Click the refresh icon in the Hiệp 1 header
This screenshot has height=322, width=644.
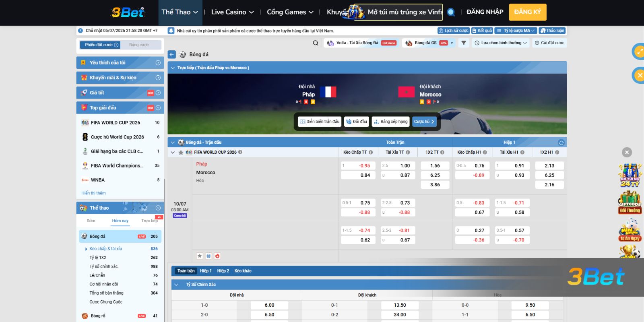pyautogui.click(x=561, y=142)
